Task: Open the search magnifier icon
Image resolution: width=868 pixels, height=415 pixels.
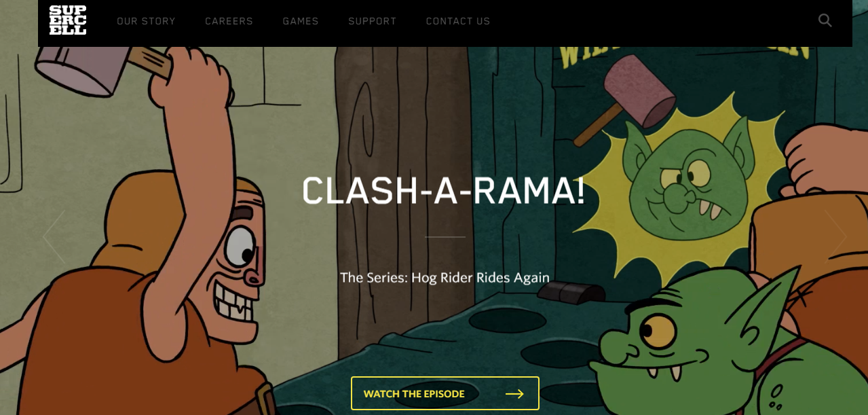Action: click(x=825, y=20)
